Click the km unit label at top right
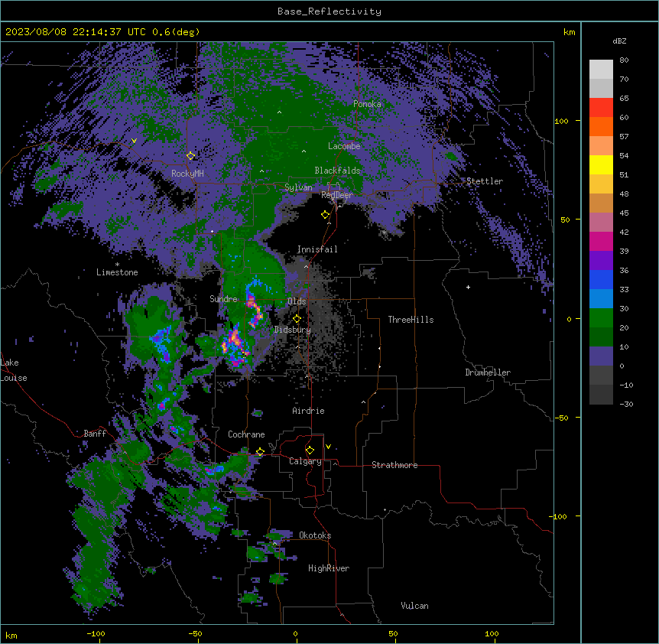The image size is (659, 644). (569, 32)
